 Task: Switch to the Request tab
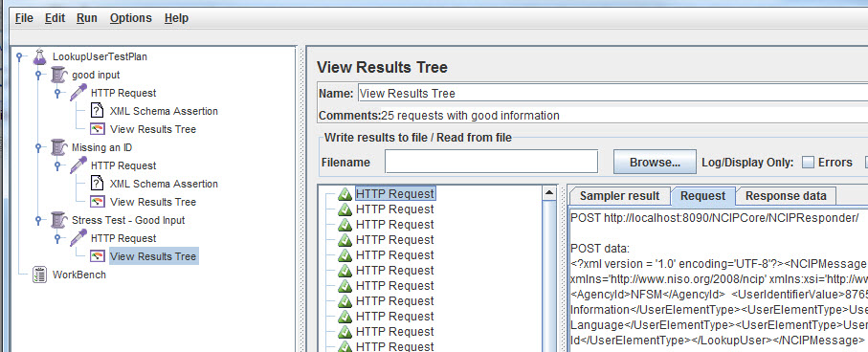(x=703, y=196)
